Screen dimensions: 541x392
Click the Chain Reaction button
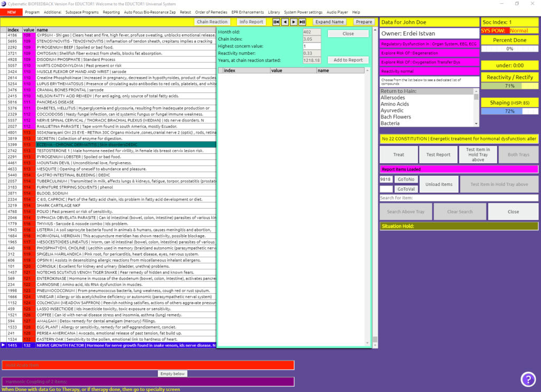pyautogui.click(x=212, y=22)
